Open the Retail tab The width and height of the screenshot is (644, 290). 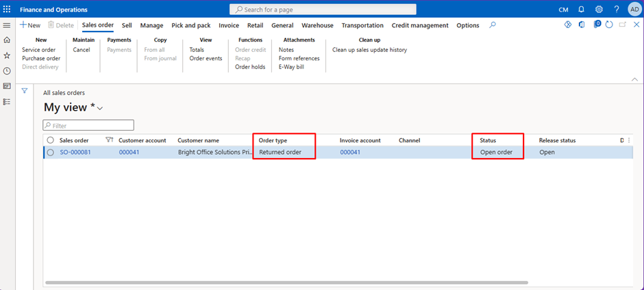[x=255, y=25]
